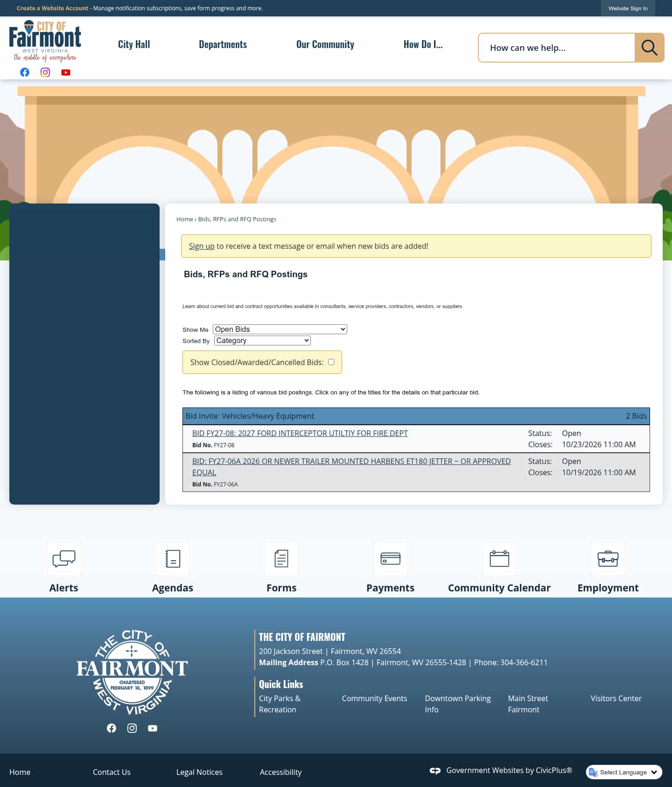This screenshot has width=672, height=787.
Task: Click into the How can we help search field
Action: [556, 48]
